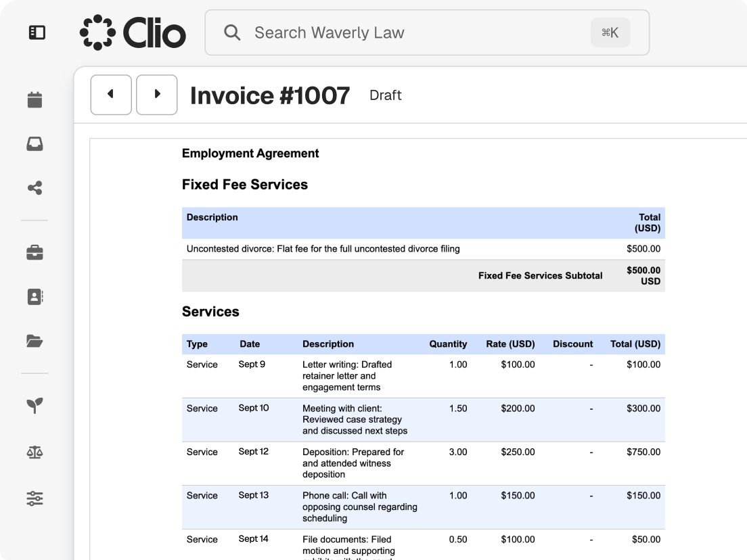Image resolution: width=747 pixels, height=560 pixels.
Task: Go to previous invoice arrow button
Action: (x=111, y=95)
